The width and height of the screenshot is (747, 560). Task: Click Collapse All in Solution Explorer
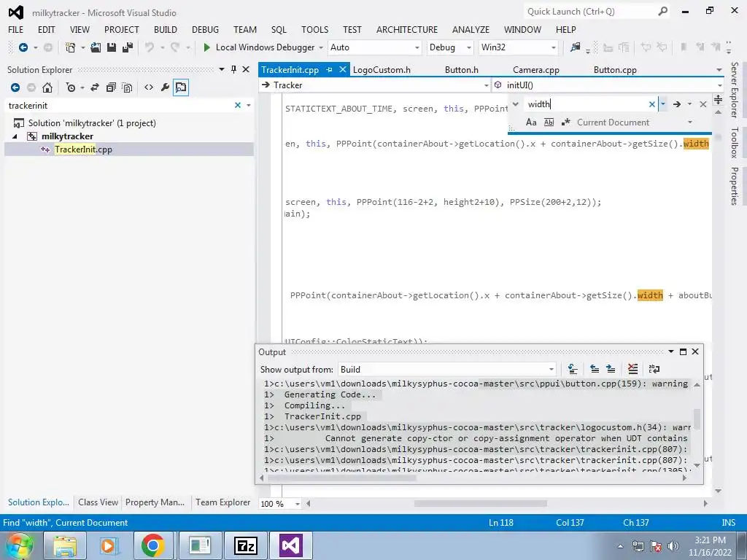pos(111,87)
